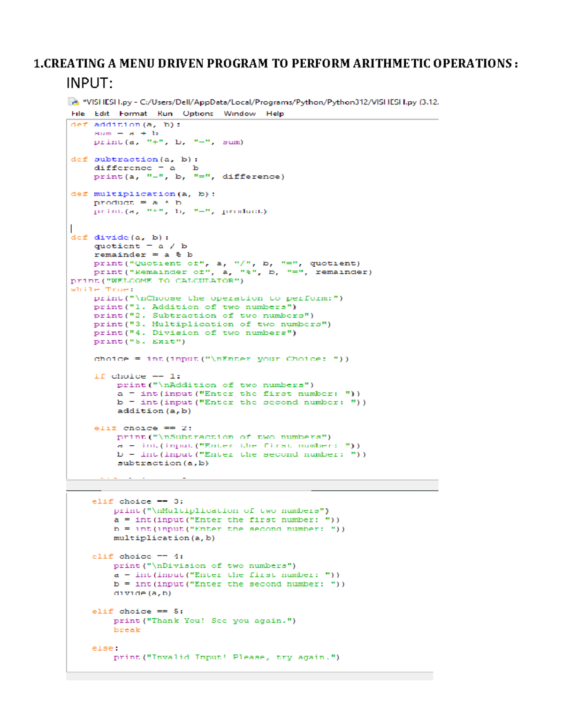Open the Format menu

(x=134, y=113)
